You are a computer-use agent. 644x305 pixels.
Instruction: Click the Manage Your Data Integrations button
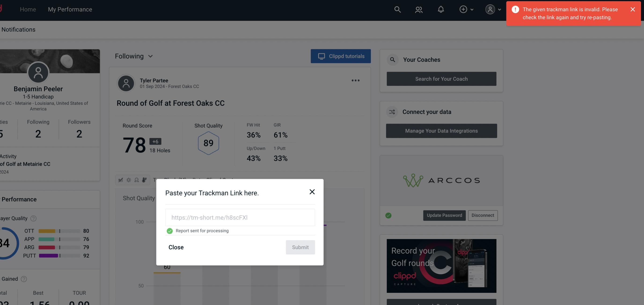click(x=442, y=131)
